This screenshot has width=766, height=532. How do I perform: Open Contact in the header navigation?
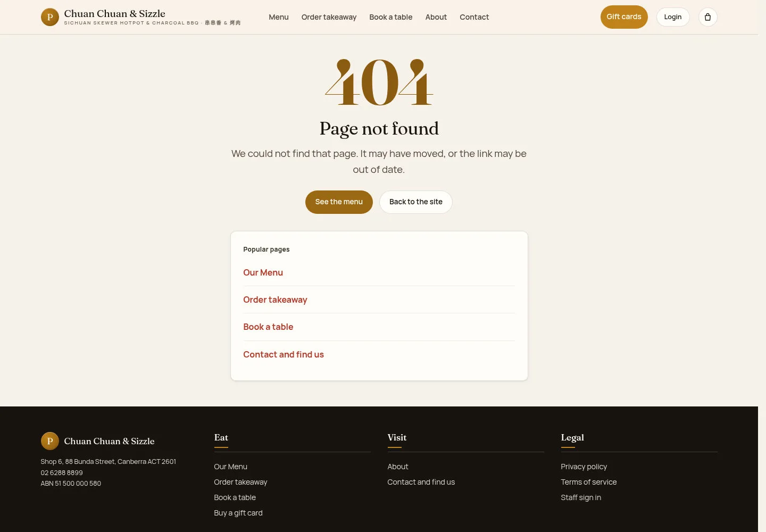pyautogui.click(x=474, y=17)
